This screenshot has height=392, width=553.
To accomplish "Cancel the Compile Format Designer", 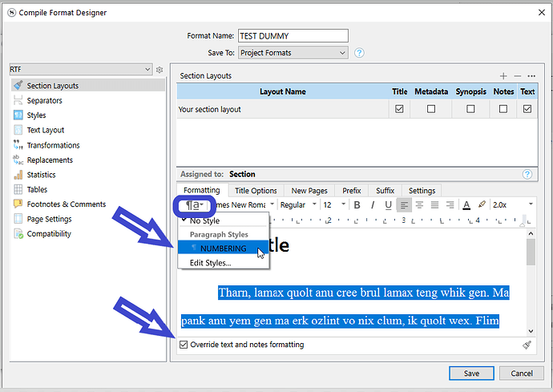I will 522,374.
